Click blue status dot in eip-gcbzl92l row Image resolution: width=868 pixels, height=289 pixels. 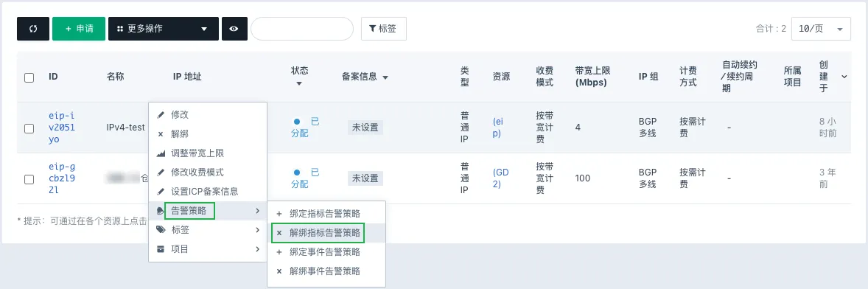point(297,173)
